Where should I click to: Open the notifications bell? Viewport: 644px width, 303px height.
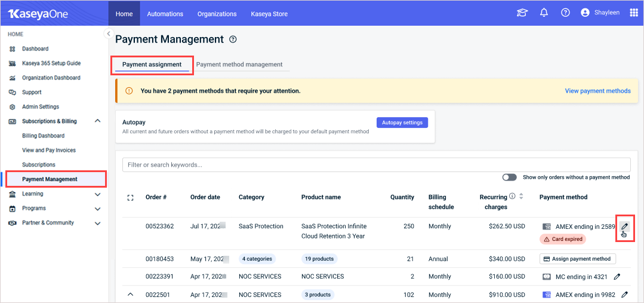pos(544,13)
